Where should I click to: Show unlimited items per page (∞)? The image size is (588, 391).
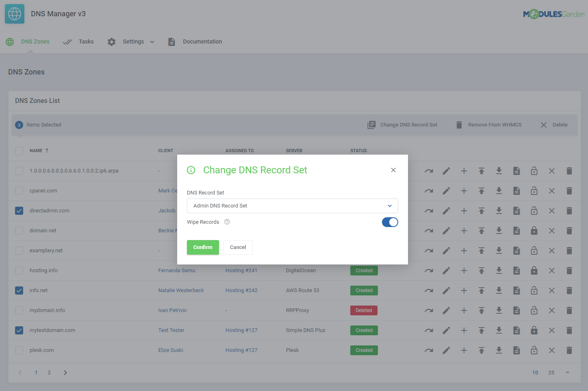tap(568, 373)
